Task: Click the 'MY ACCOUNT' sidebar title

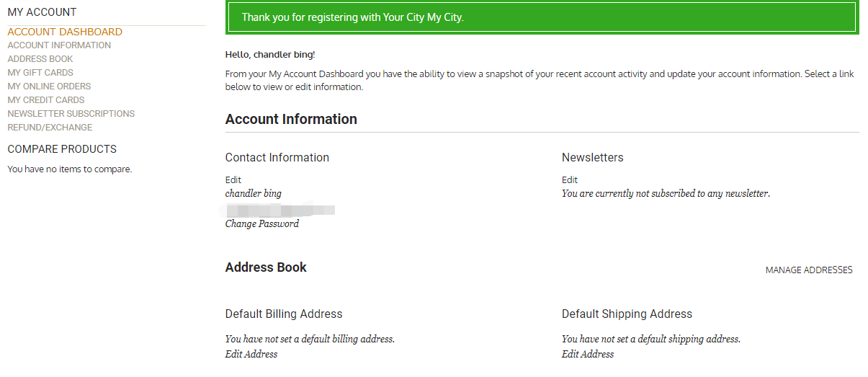Action: (x=42, y=12)
